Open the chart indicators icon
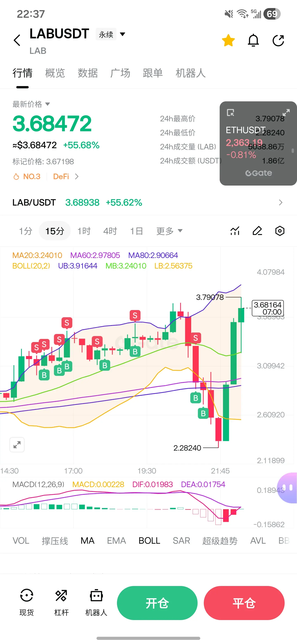Screen dimensions: 297x644 [235, 231]
